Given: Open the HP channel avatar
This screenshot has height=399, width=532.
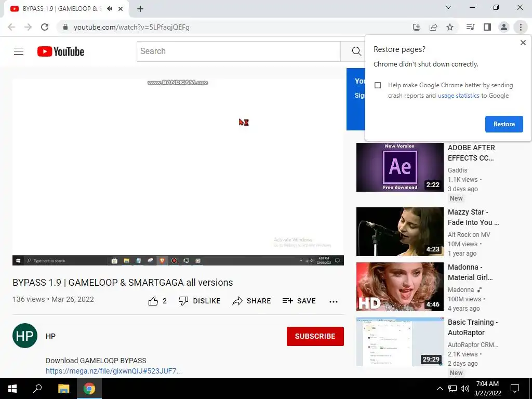Looking at the screenshot, I should (25, 336).
